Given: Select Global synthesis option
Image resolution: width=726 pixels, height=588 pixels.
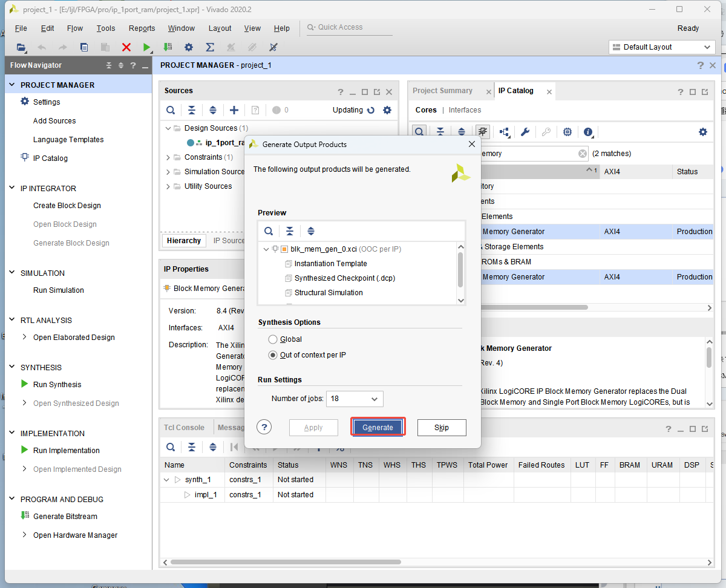Looking at the screenshot, I should click(x=273, y=339).
